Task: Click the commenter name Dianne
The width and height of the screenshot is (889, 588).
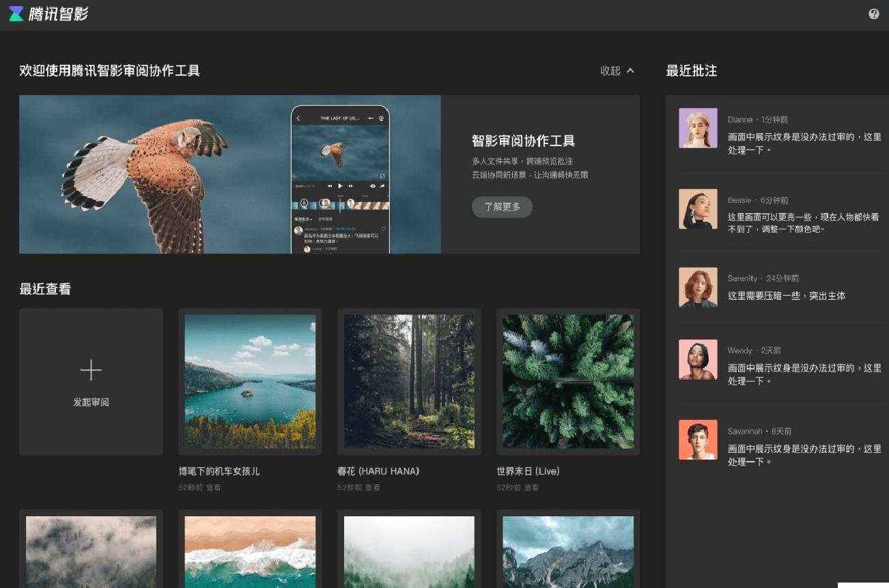Action: 740,120
